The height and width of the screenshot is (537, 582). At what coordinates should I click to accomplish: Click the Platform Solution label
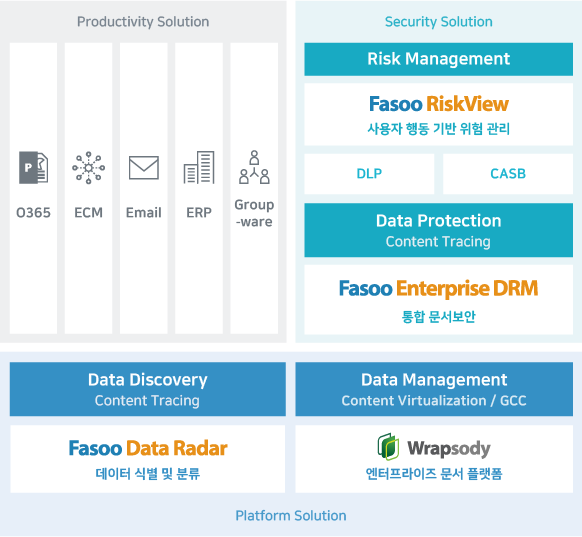[x=291, y=515]
